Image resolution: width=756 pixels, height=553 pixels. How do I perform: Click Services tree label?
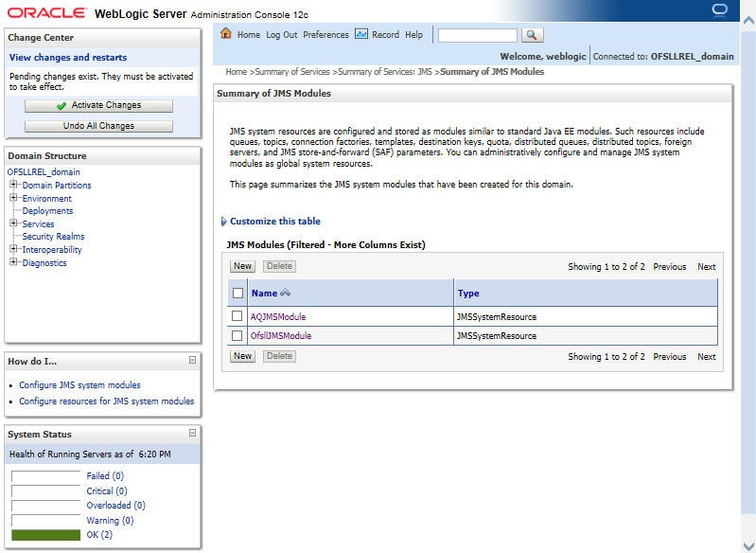(38, 223)
